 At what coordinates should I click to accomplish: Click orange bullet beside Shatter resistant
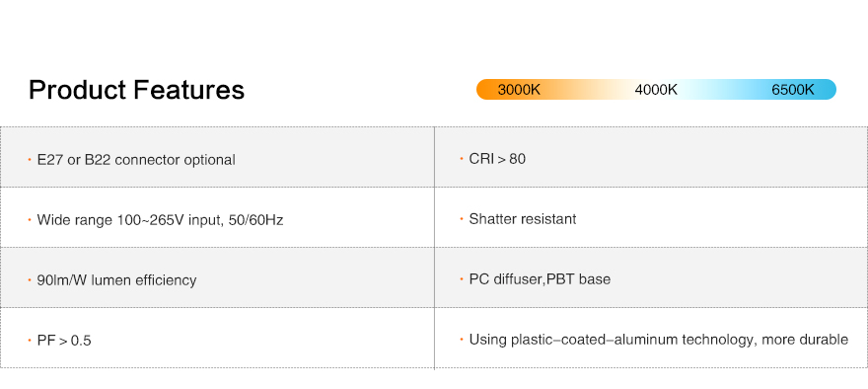(x=462, y=218)
